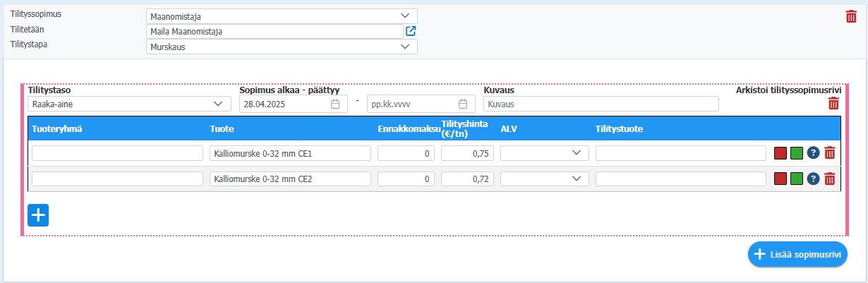The height and width of the screenshot is (283, 868).
Task: Open help icon on CE2 row
Action: (813, 179)
